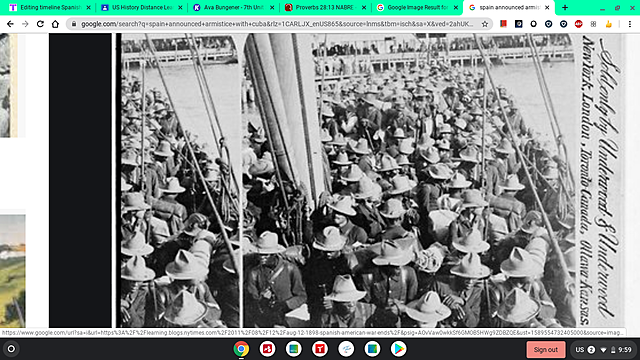Open the red T app in shelf
Viewport: 640px width, 360px height.
320,349
